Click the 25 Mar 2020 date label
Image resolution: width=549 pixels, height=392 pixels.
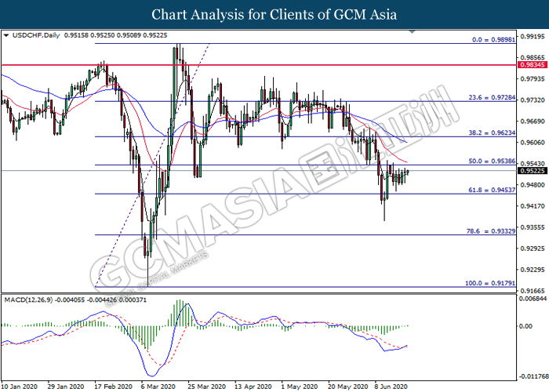207,387
